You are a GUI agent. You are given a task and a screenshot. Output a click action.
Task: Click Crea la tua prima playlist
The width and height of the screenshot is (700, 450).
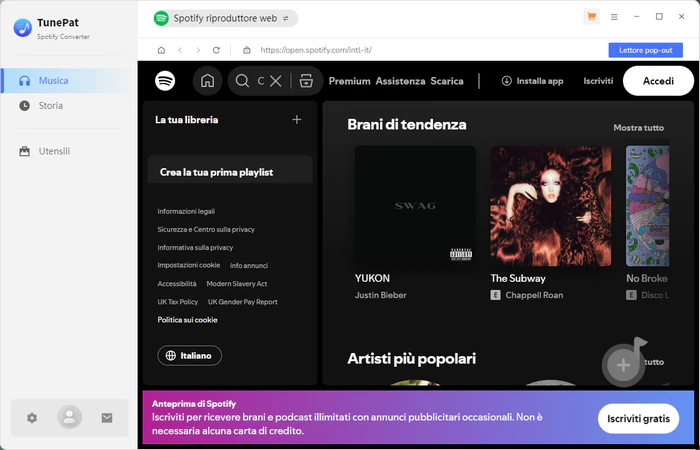coord(217,172)
